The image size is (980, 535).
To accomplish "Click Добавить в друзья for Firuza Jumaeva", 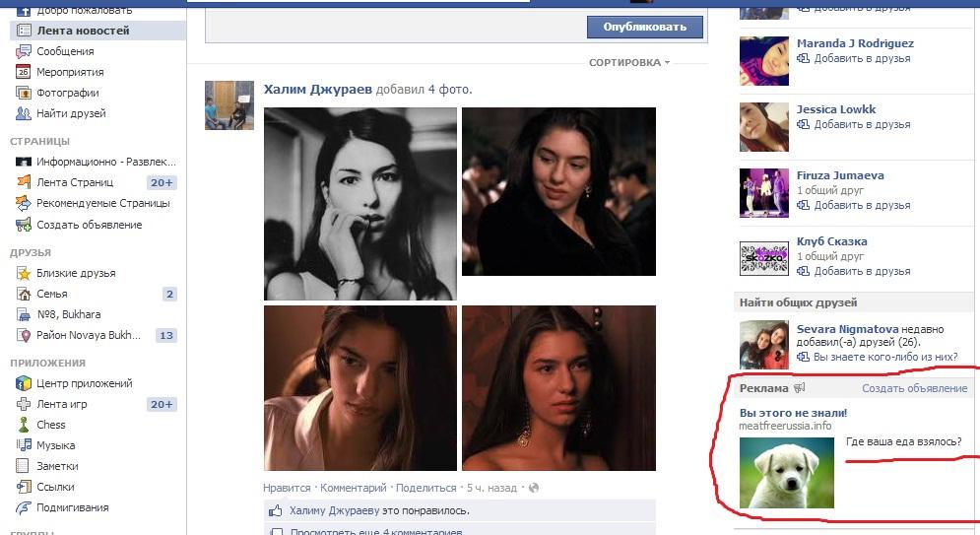I will pyautogui.click(x=862, y=205).
